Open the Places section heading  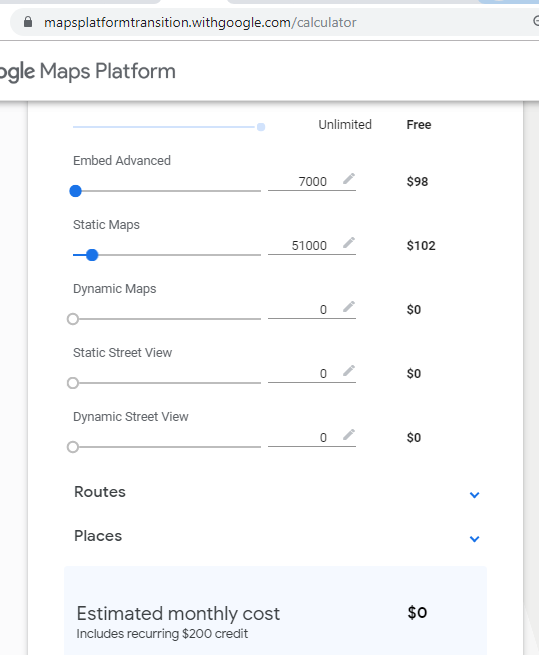pos(98,536)
